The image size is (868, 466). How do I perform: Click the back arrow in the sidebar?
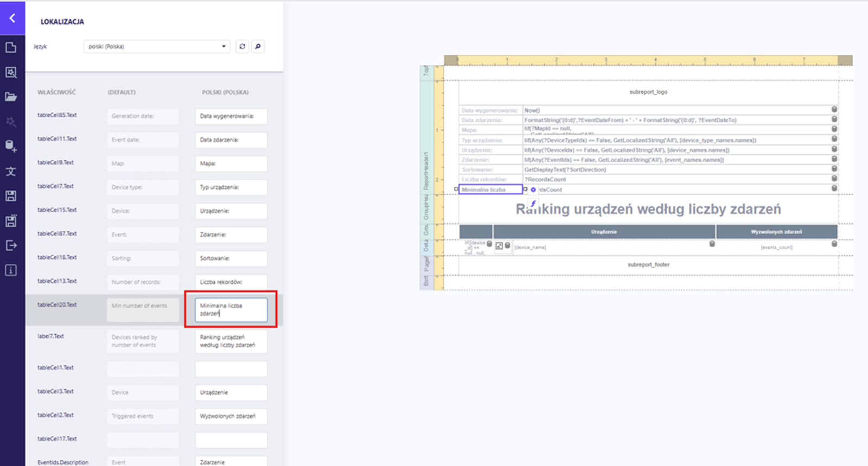[12, 18]
